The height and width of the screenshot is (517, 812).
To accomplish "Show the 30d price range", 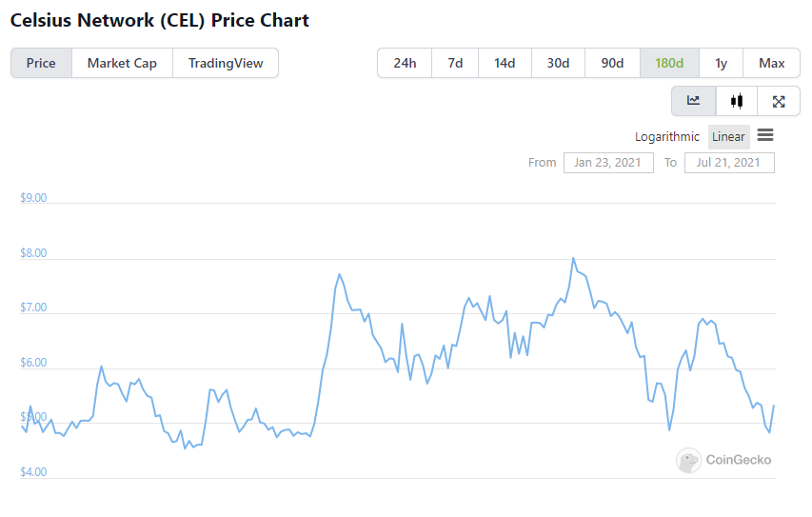I will [x=558, y=63].
